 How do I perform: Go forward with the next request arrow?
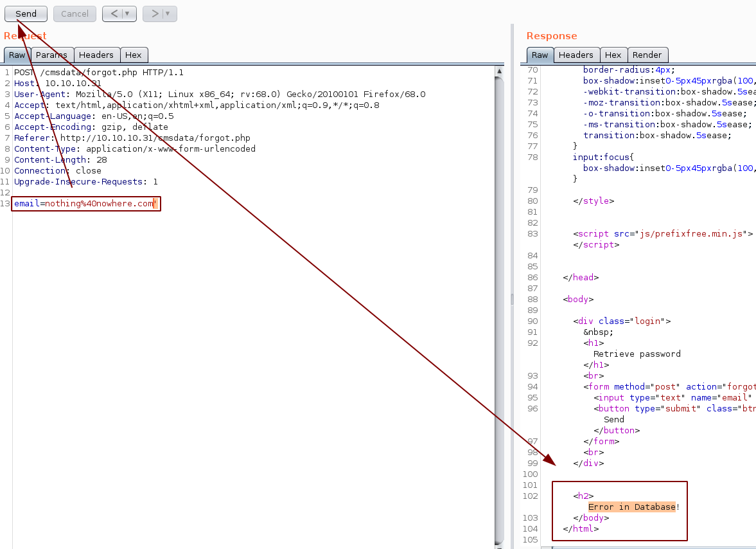coord(154,14)
